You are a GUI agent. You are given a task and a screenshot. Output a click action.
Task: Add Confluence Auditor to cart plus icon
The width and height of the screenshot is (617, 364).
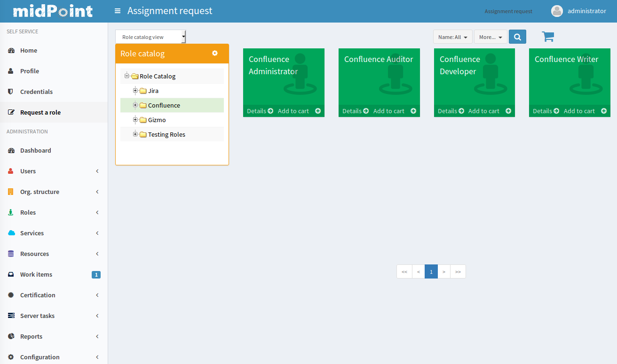[413, 111]
